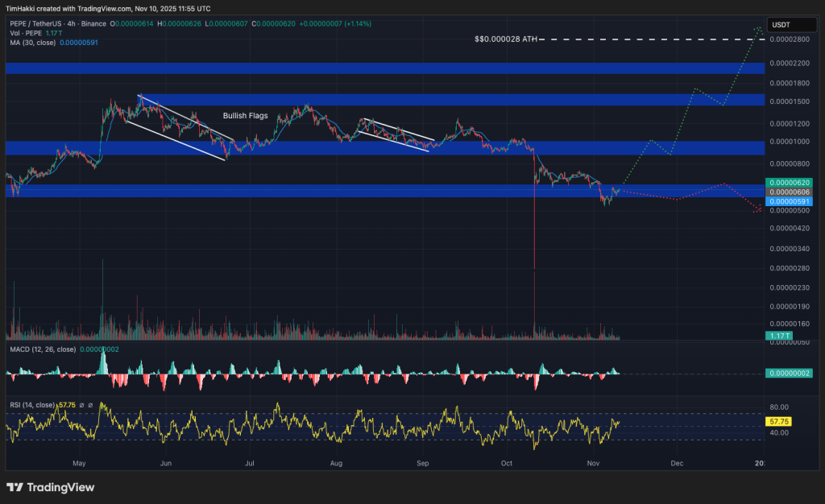The image size is (825, 504).
Task: Click the green 0.00000620 current price tag
Action: [x=789, y=183]
